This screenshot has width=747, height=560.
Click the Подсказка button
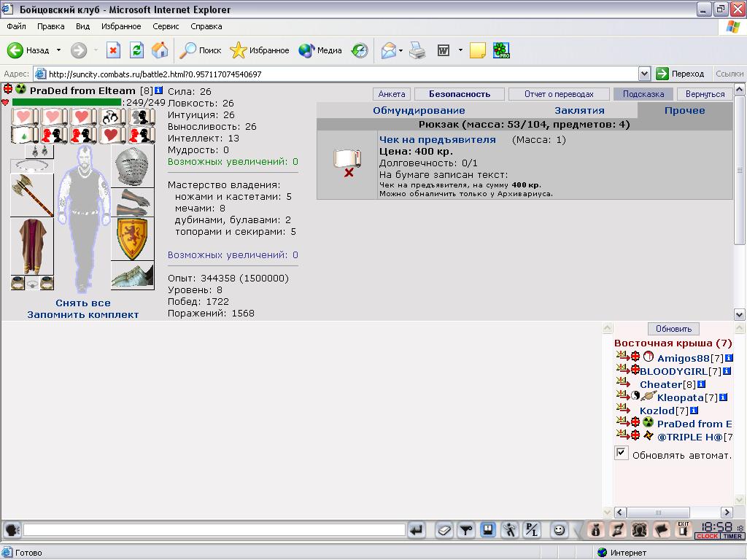coord(643,94)
